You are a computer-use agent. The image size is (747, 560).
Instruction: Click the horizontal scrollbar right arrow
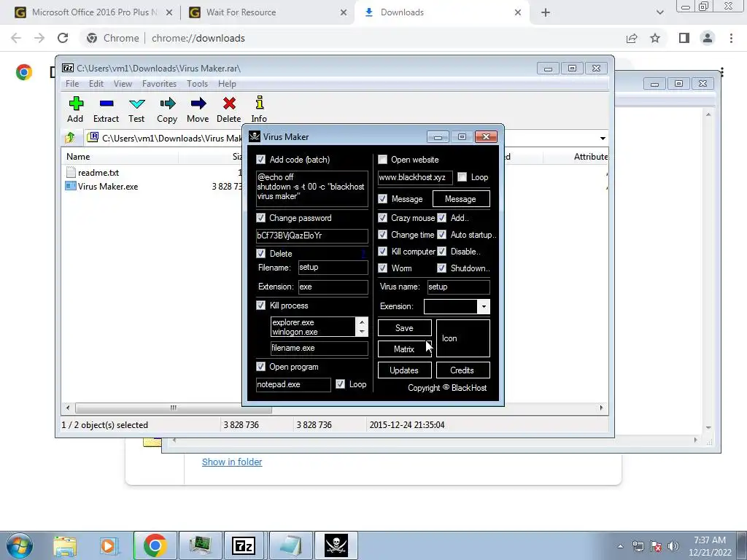tap(601, 408)
